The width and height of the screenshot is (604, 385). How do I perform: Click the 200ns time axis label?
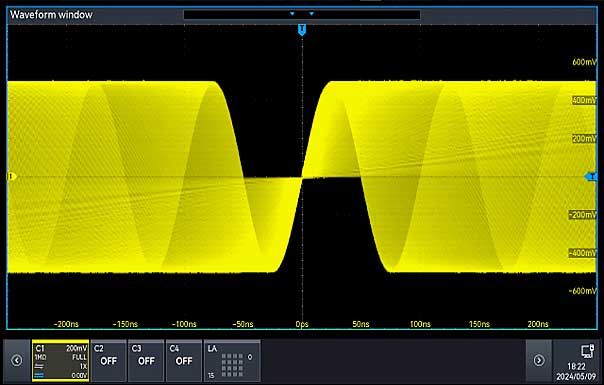pos(538,324)
